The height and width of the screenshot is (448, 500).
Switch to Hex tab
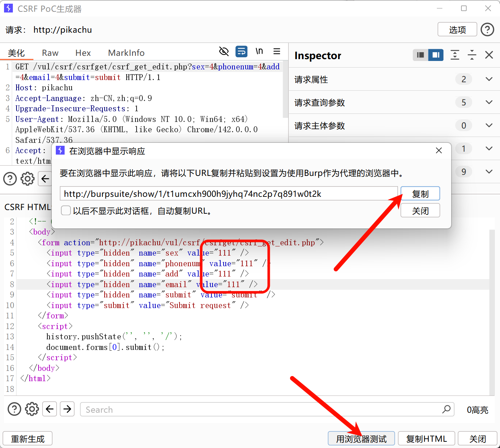pyautogui.click(x=83, y=53)
